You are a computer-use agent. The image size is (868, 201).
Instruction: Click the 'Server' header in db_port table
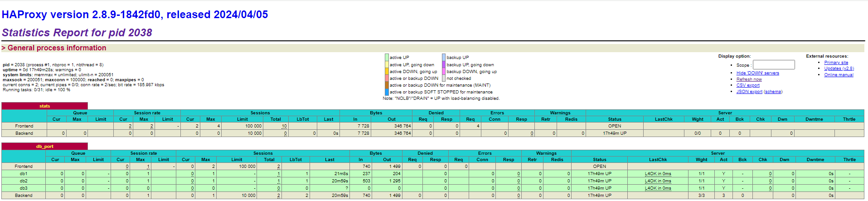tap(718, 153)
